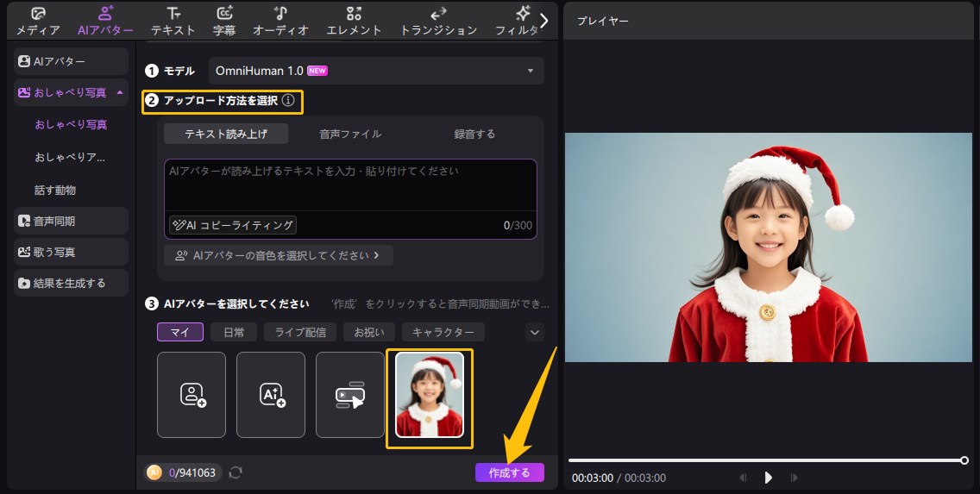Select AIアバター in the sidebar
This screenshot has width=980, height=494.
click(72, 61)
